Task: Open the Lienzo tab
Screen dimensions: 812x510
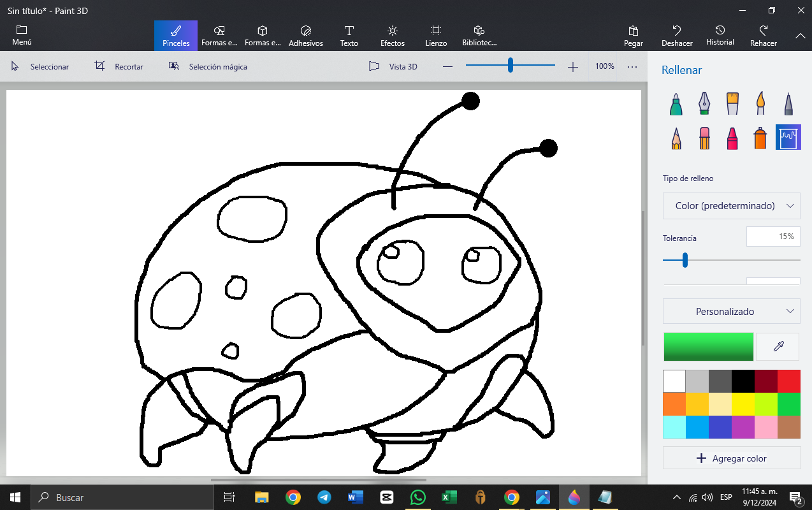Action: click(436, 36)
